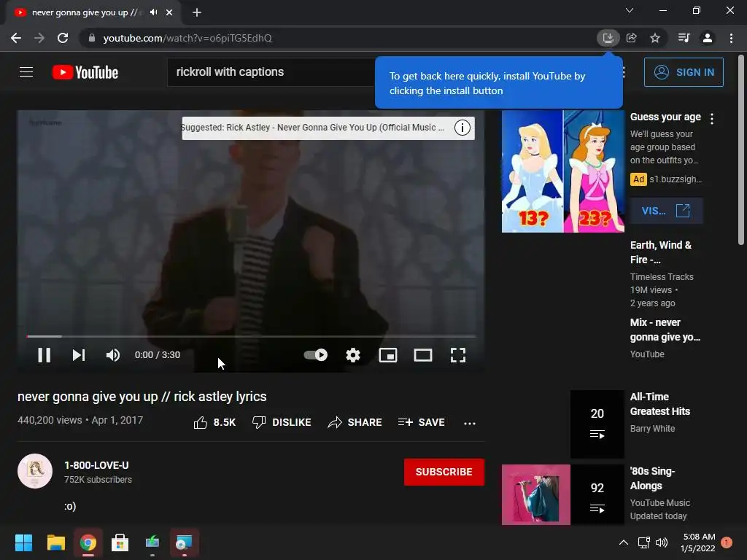
Task: Open Microsoft Store from taskbar
Action: click(120, 542)
